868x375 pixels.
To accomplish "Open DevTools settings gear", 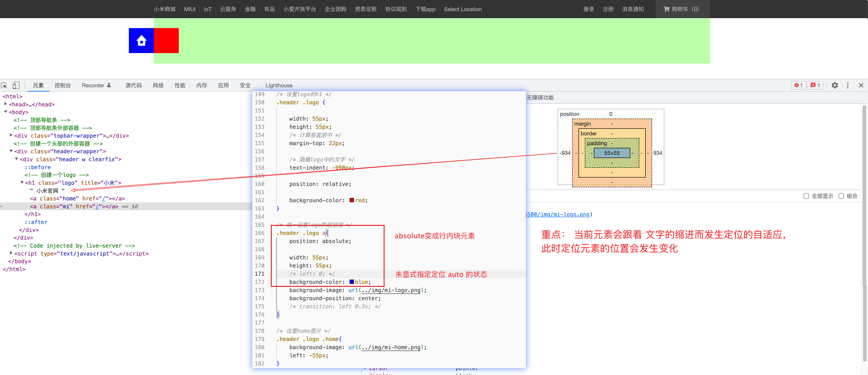I will click(x=835, y=85).
